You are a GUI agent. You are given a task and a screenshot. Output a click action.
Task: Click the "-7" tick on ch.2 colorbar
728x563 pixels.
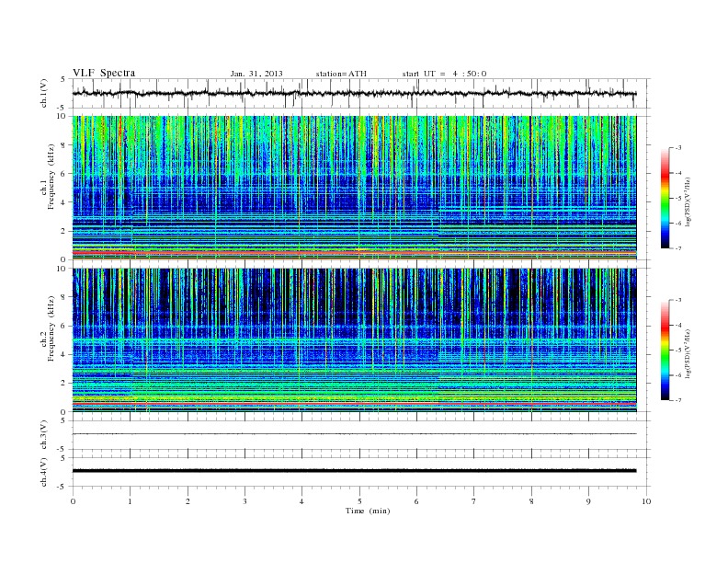tap(677, 400)
